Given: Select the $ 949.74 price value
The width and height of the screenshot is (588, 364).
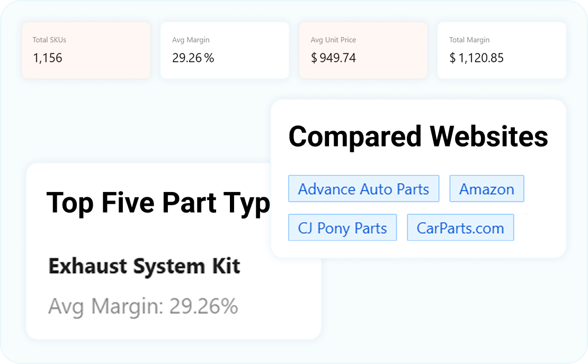Looking at the screenshot, I should (333, 58).
